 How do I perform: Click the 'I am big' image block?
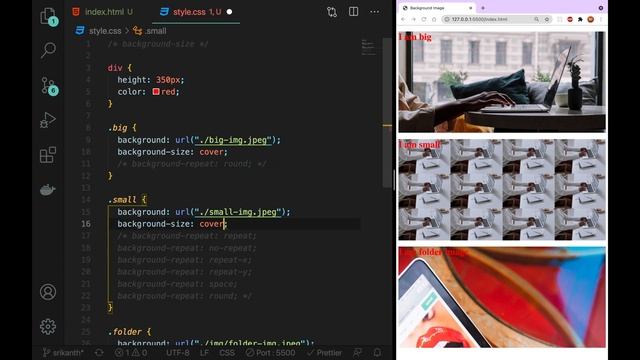pyautogui.click(x=502, y=82)
